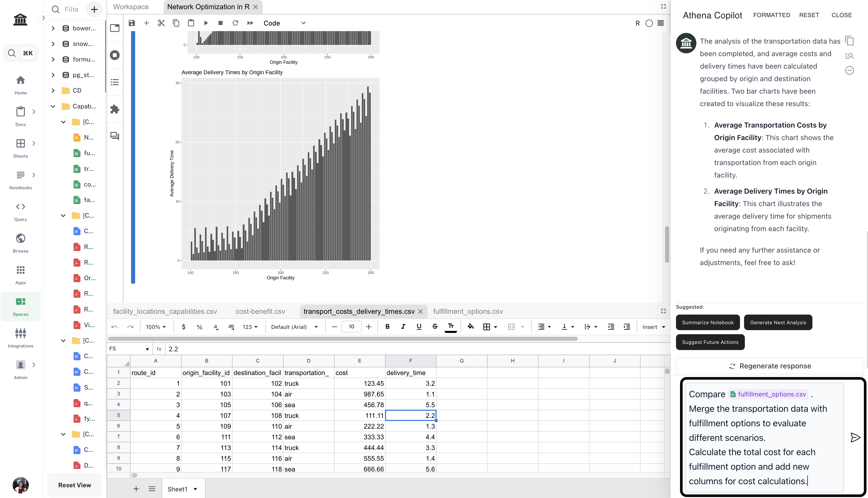Click the save notebook icon
868x498 pixels.
[132, 23]
